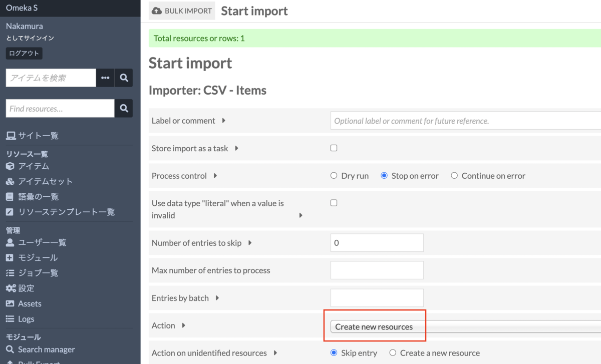Select the Dry run radio option
This screenshot has height=364, width=601.
click(x=334, y=176)
